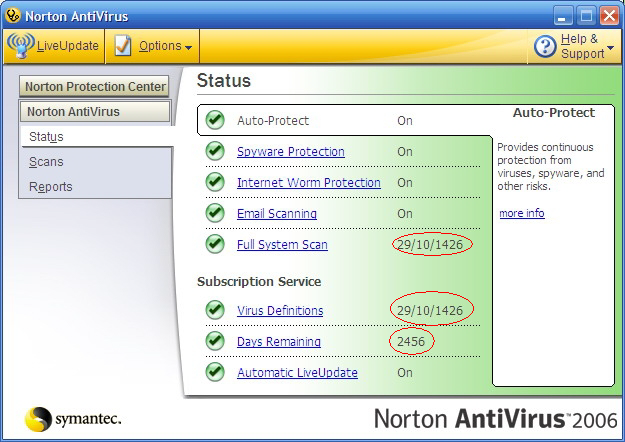Click the Symantec logo
The width and height of the screenshot is (625, 442).
click(39, 418)
